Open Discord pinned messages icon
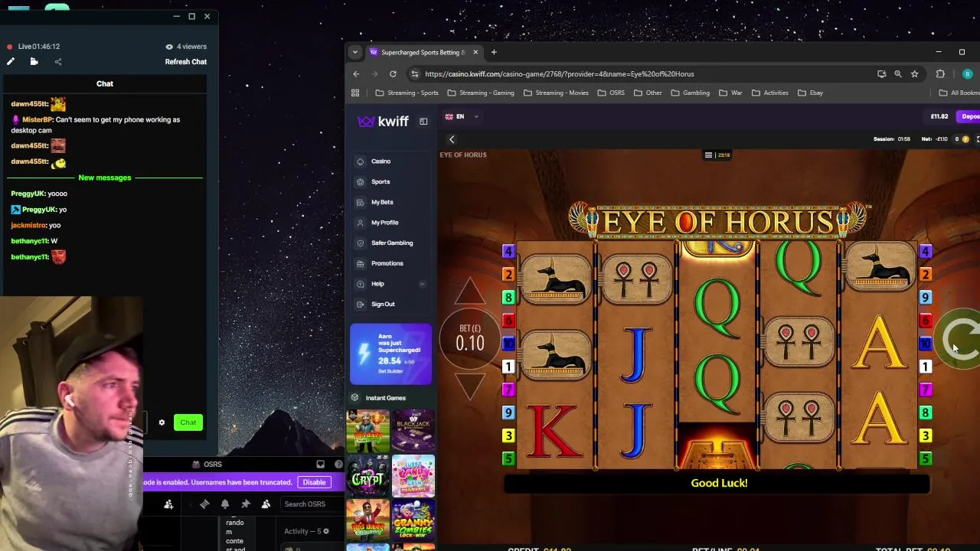This screenshot has width=980, height=551. (x=246, y=504)
